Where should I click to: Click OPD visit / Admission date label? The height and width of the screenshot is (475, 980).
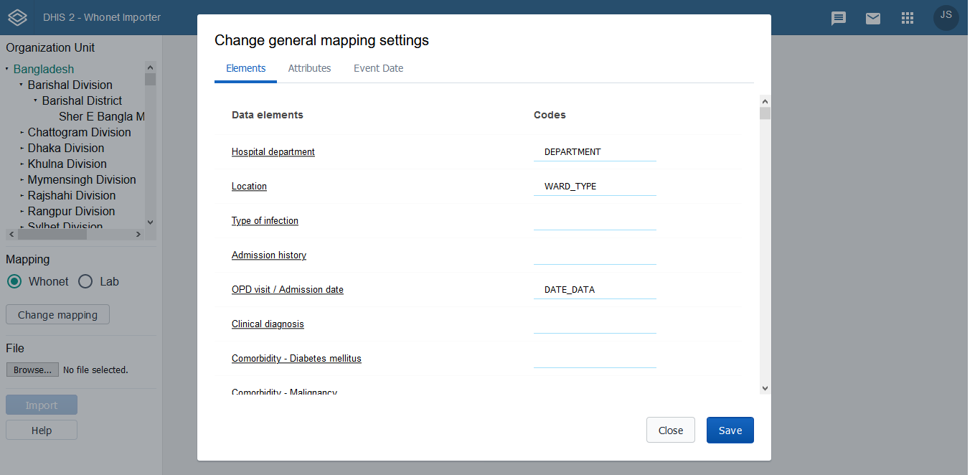tap(288, 290)
